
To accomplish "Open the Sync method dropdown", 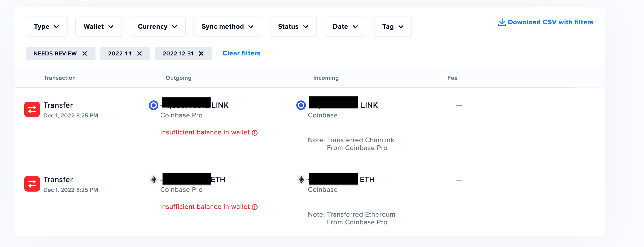I will tap(227, 27).
